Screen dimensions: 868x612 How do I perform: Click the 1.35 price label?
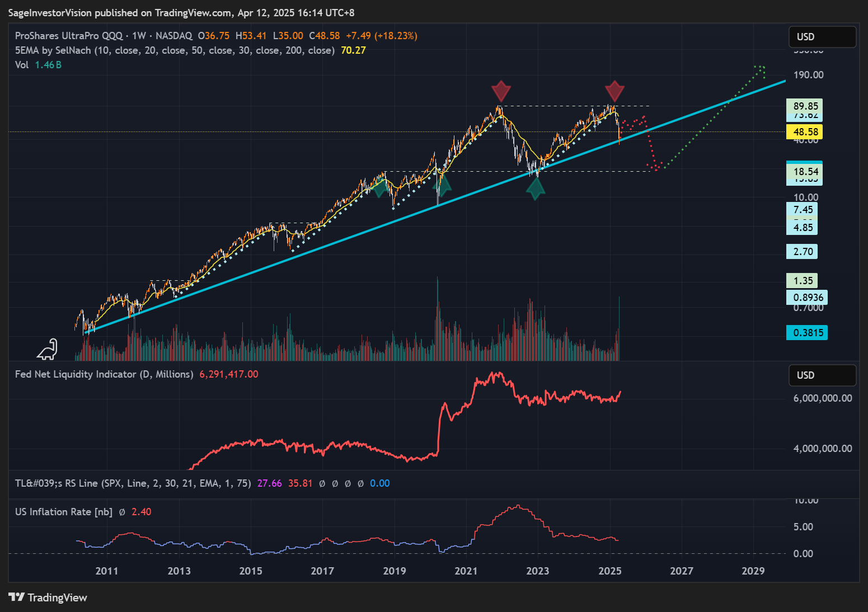(802, 281)
